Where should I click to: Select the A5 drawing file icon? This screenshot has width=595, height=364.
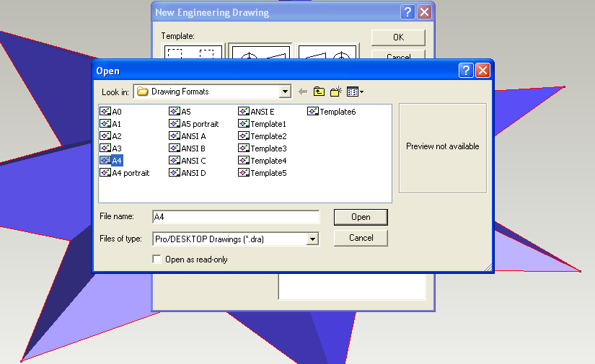[175, 112]
